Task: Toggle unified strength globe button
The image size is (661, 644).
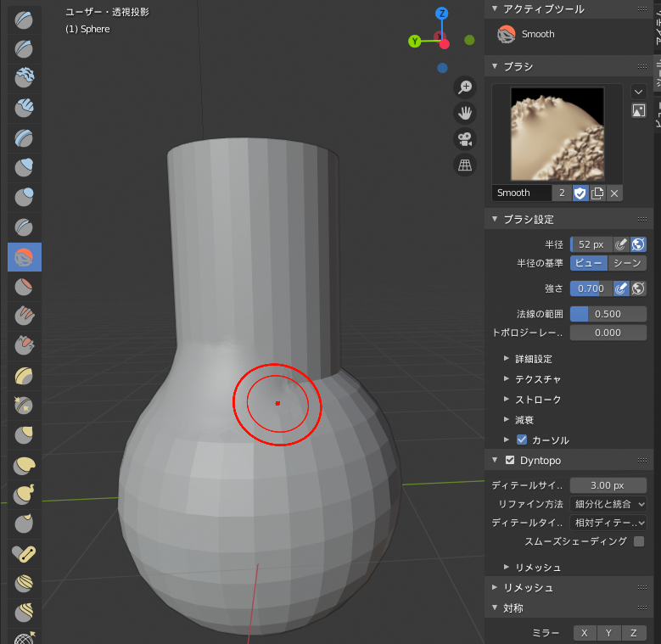Action: 638,288
